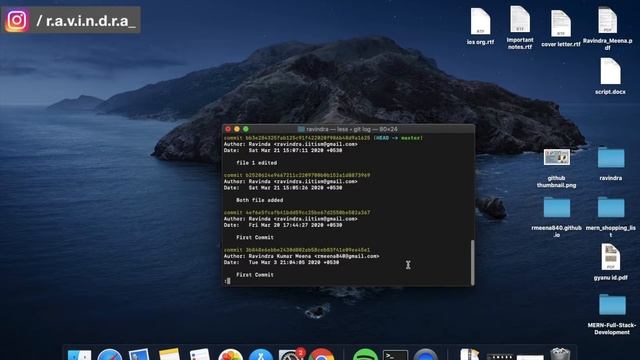The width and height of the screenshot is (640, 360).
Task: Select the script.docx document icon
Action: coord(610,71)
